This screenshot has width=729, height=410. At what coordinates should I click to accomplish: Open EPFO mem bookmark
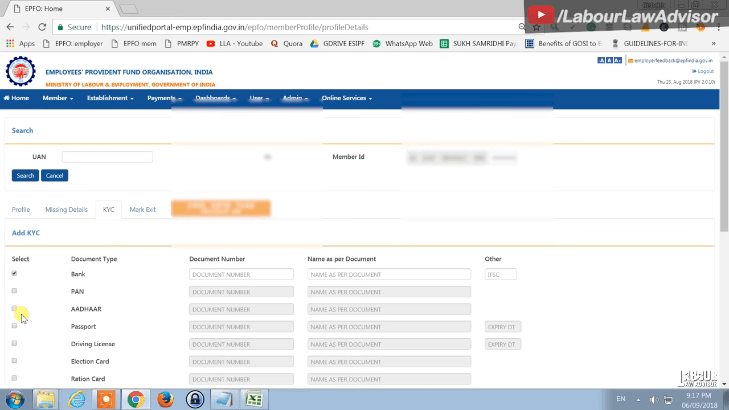pyautogui.click(x=134, y=43)
